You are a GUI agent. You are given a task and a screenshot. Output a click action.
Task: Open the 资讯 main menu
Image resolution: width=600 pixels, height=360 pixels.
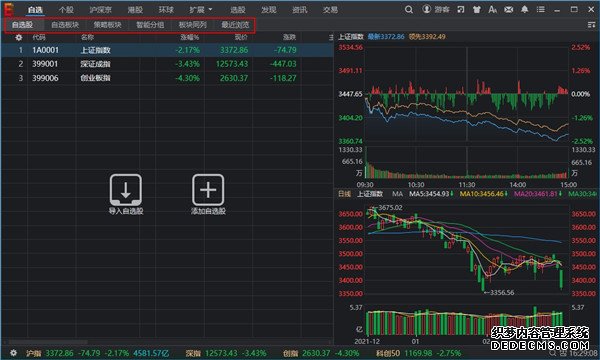pos(300,10)
